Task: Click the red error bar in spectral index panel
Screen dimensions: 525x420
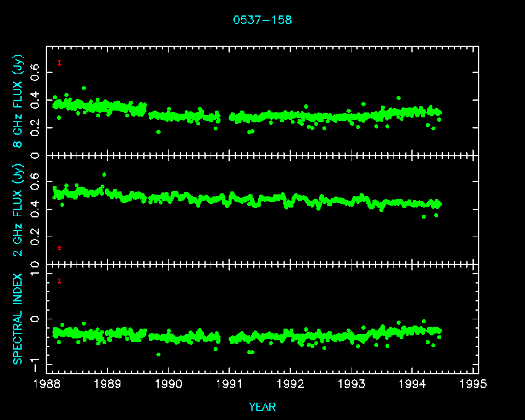Action: click(x=59, y=281)
